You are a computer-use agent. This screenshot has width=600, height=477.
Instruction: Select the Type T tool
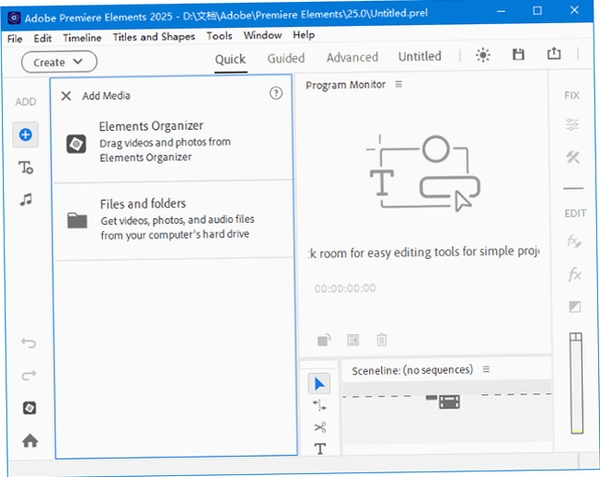click(x=320, y=449)
